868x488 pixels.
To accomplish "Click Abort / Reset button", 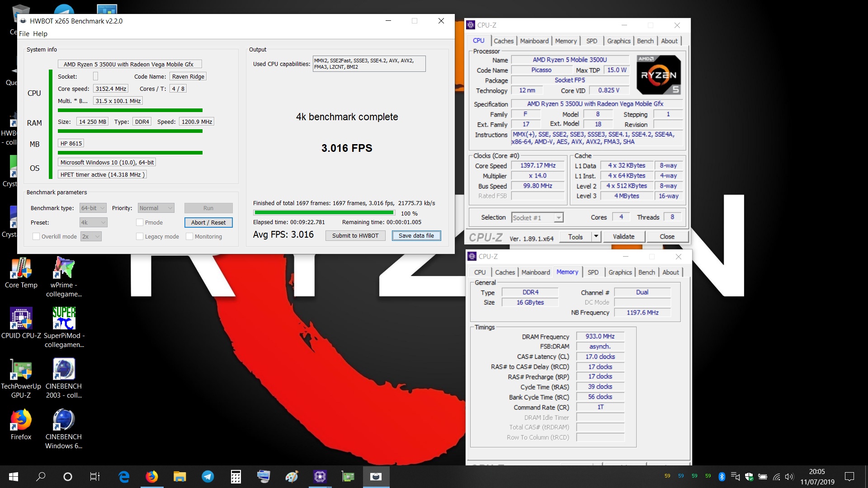I will 208,222.
